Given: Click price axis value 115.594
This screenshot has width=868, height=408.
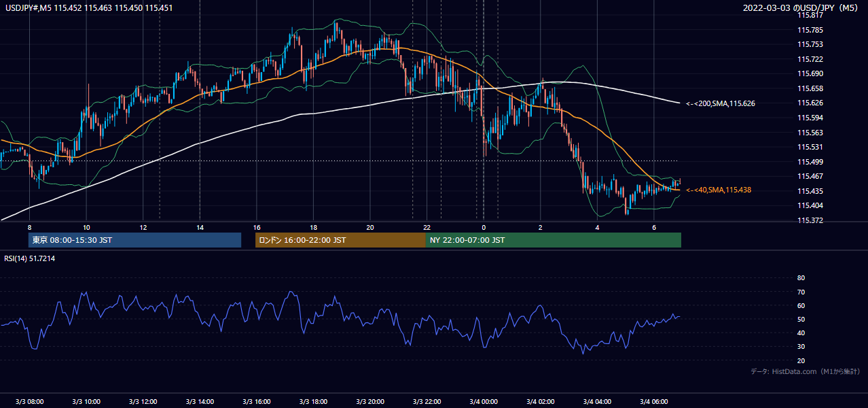Looking at the screenshot, I should 810,118.
